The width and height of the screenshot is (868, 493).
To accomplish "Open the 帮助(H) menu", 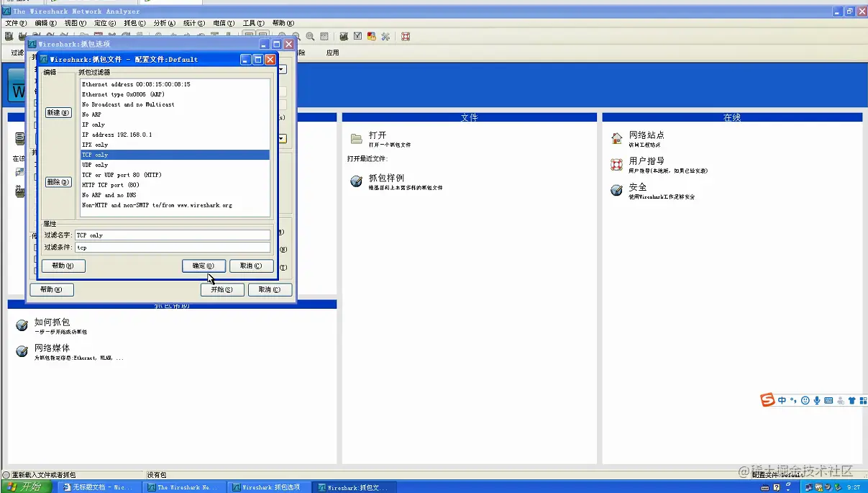I will (x=283, y=23).
